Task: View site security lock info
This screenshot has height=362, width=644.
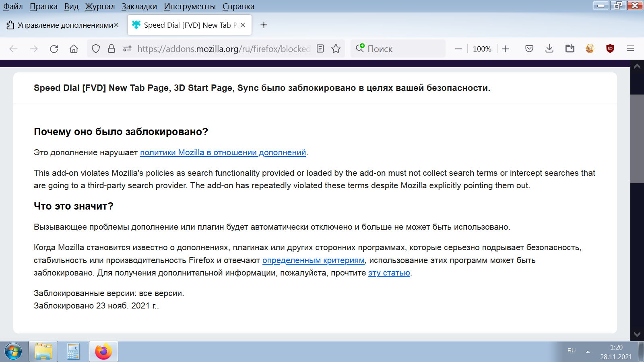Action: point(111,49)
